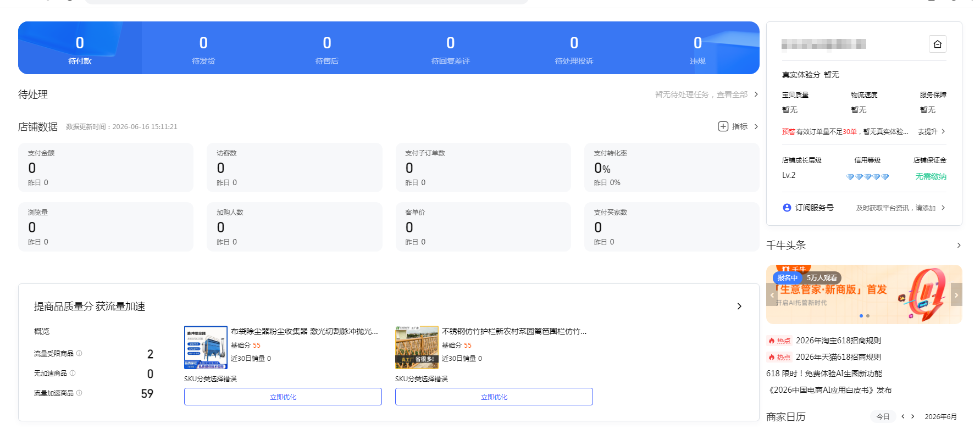Click info icon beside 无加速商品
The height and width of the screenshot is (429, 980).
[73, 373]
